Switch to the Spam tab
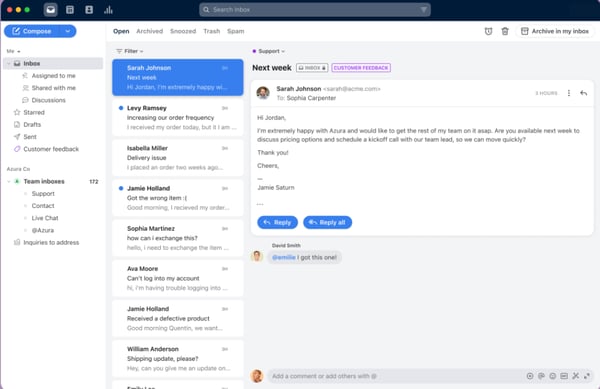 tap(236, 31)
